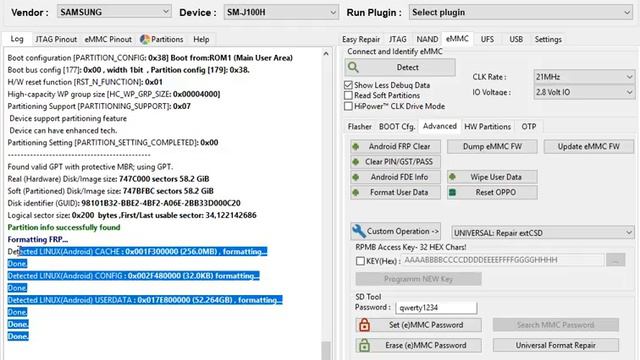Click the Programm NEW Key button

coord(418,279)
